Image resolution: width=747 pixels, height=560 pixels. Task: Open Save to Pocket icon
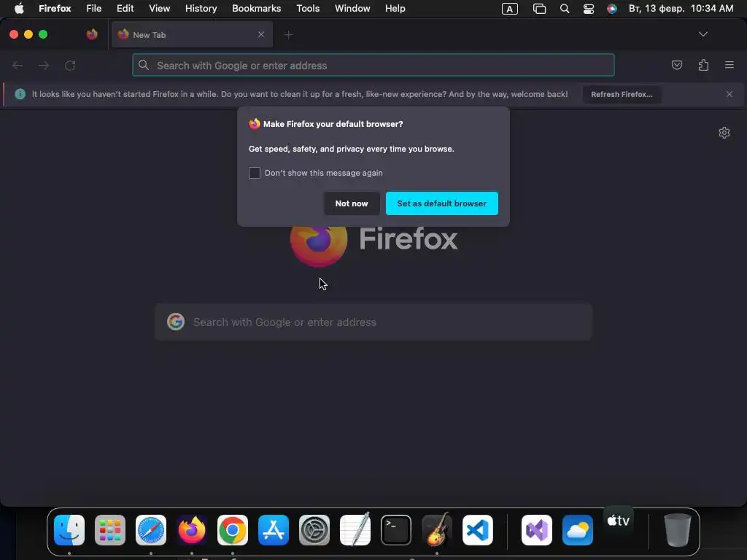point(676,65)
